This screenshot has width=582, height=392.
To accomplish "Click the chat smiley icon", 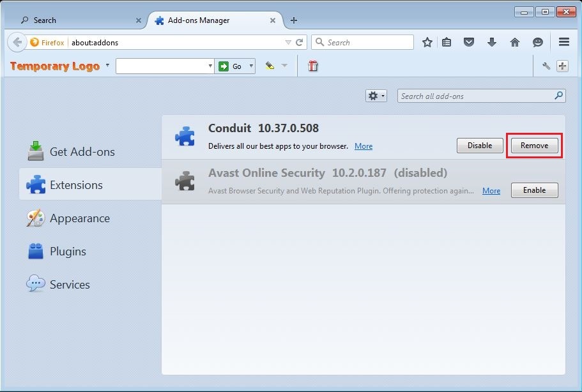I will pos(538,42).
